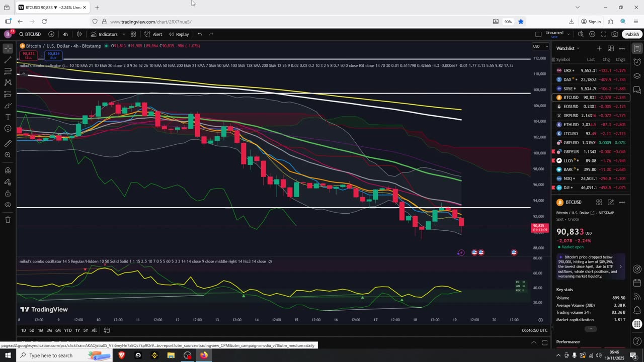Open the user profile avatar menu
Screen dimensions: 644x362
click(x=8, y=34)
